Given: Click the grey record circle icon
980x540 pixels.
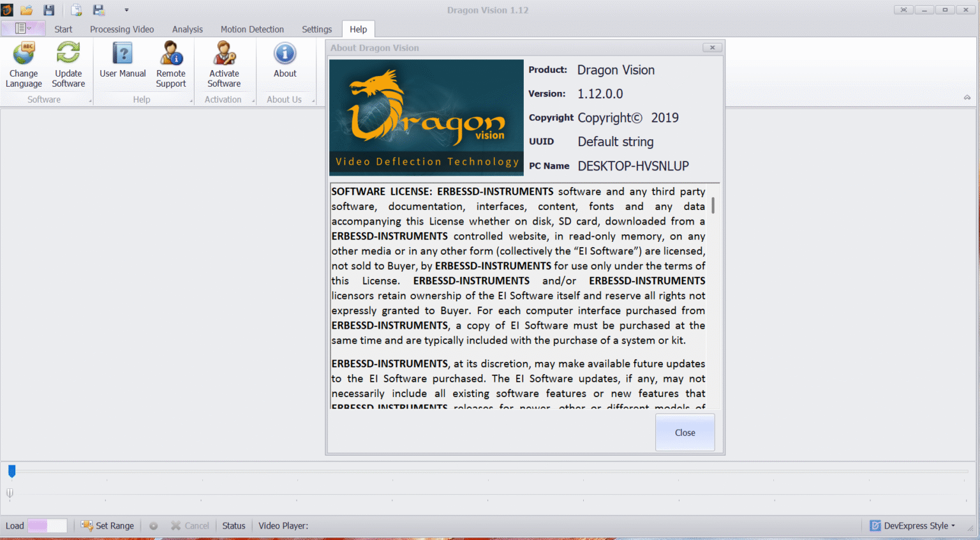Looking at the screenshot, I should (154, 526).
